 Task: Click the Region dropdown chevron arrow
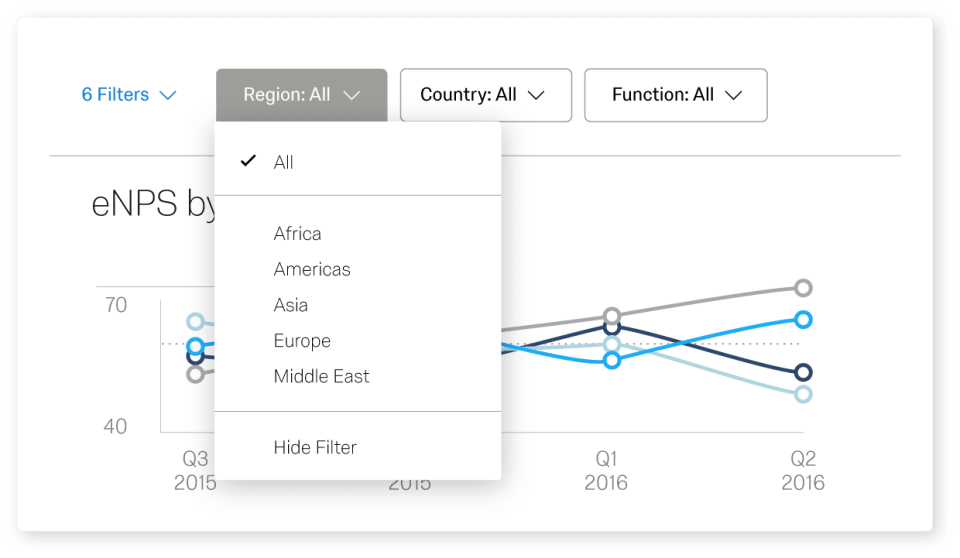[351, 95]
